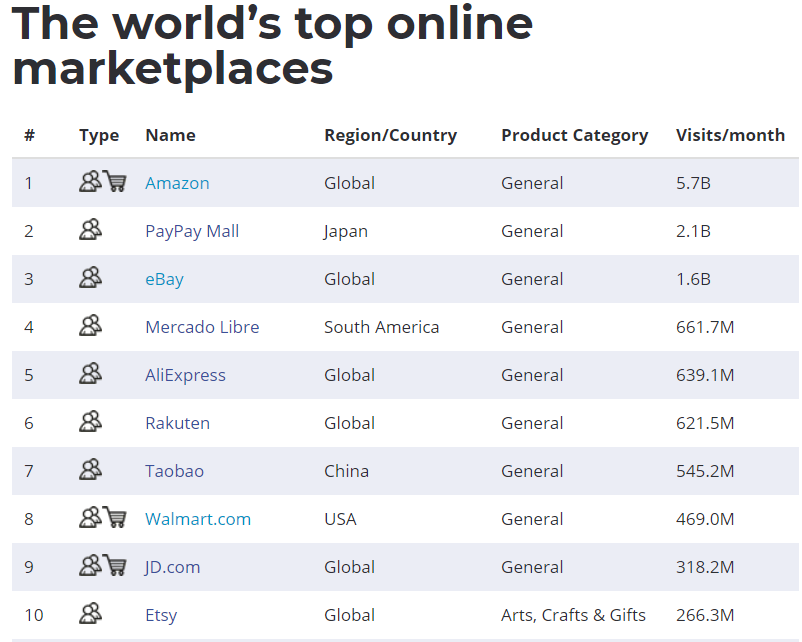
Task: Click the people icon in JD.com row
Action: (91, 565)
